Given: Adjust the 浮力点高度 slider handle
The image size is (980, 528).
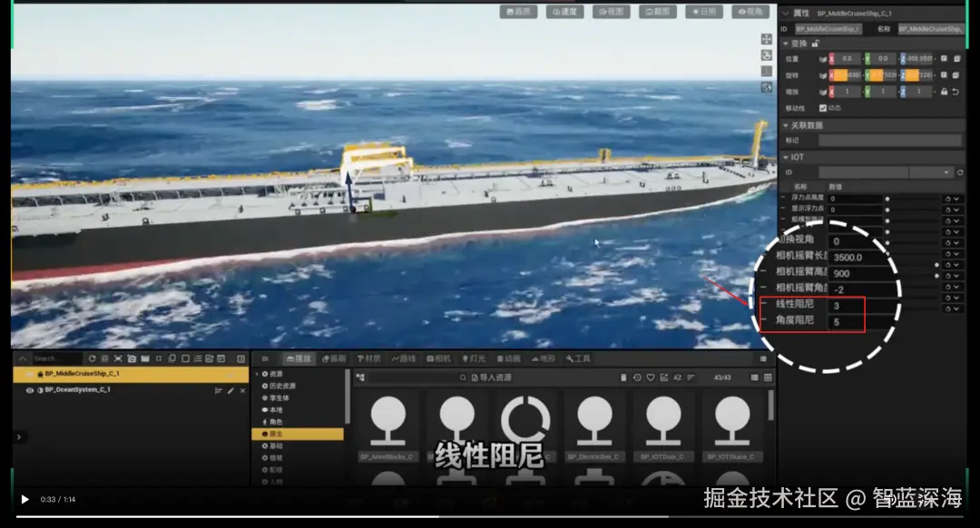Looking at the screenshot, I should click(x=887, y=200).
